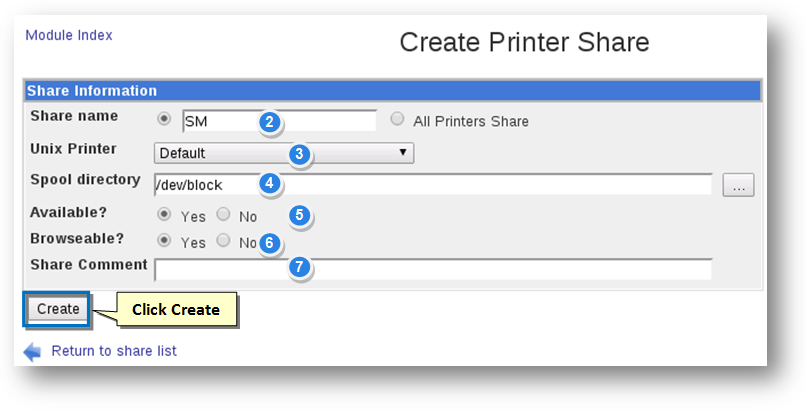This screenshot has width=806, height=411.
Task: Click the step 7 numbered badge
Action: pos(298,268)
